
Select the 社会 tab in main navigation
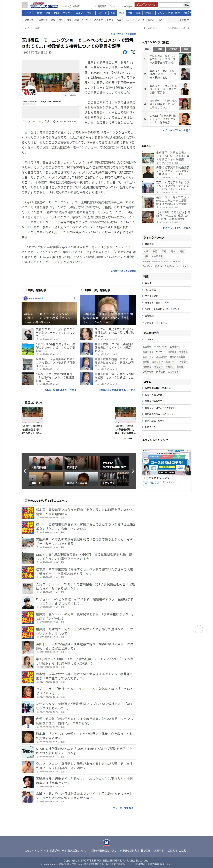tap(130, 13)
